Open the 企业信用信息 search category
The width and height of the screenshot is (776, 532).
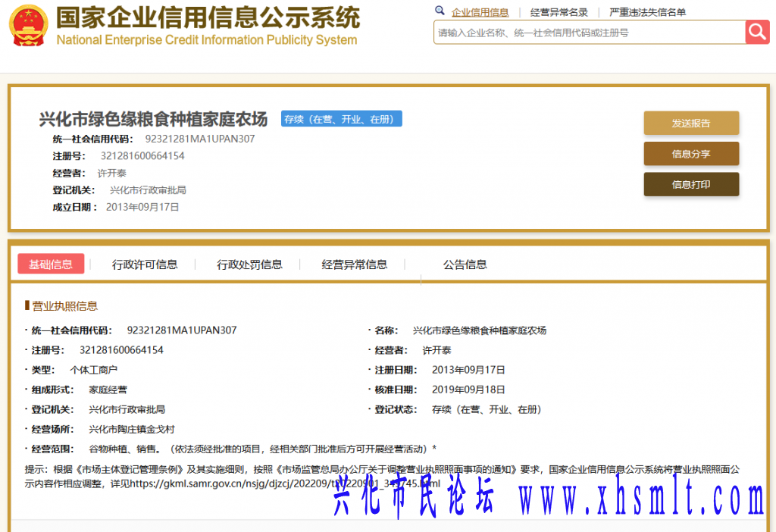[480, 12]
